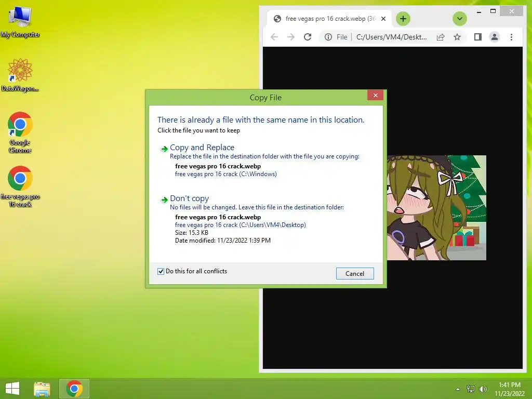Select free vegas pro 16 crack desktop file
The height and width of the screenshot is (399, 532).
(20, 187)
